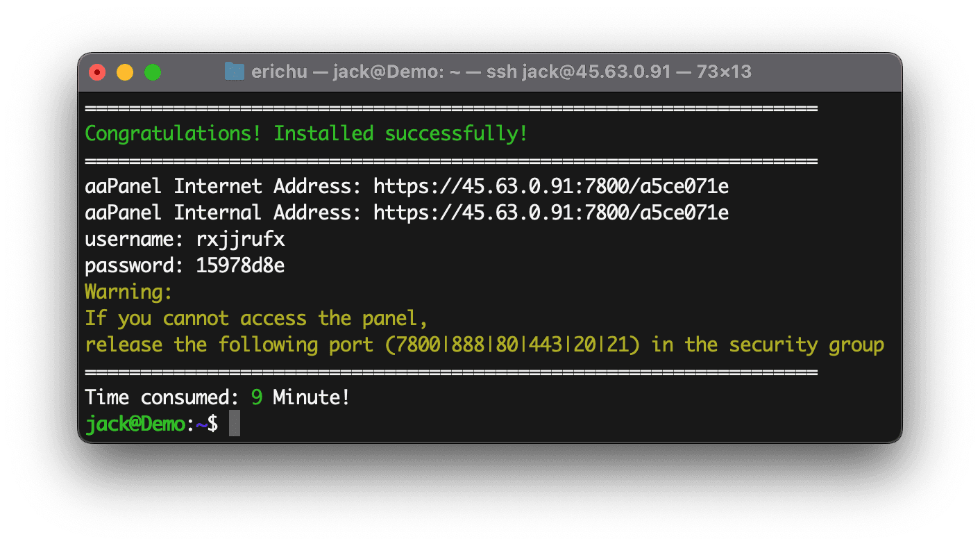This screenshot has width=980, height=546.
Task: Place cursor at the terminal block cursor
Action: pos(234,422)
